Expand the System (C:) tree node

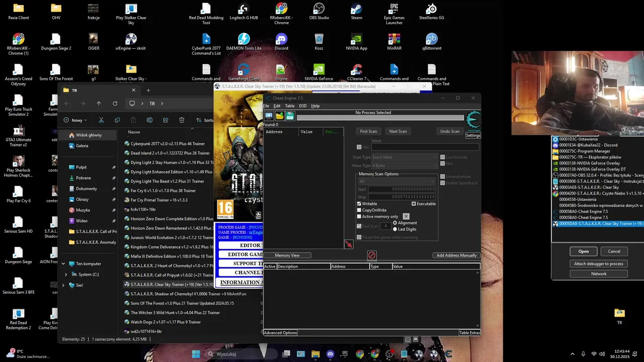coord(66,275)
